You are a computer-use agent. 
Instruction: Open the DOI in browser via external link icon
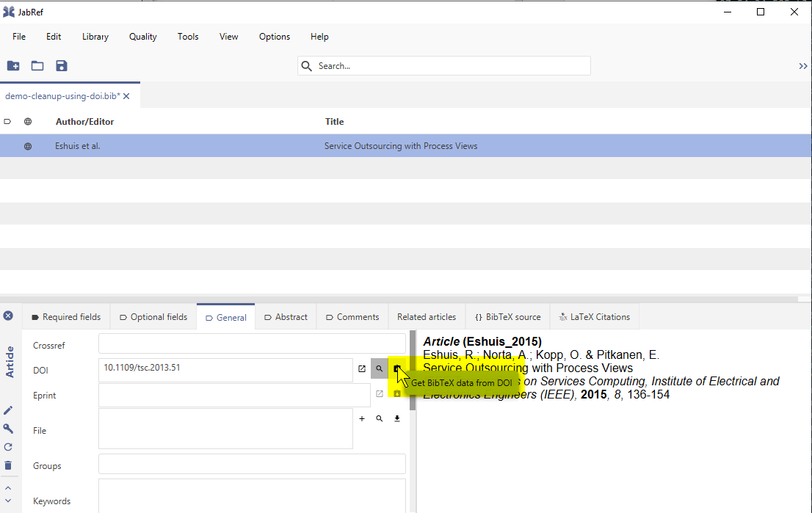362,368
